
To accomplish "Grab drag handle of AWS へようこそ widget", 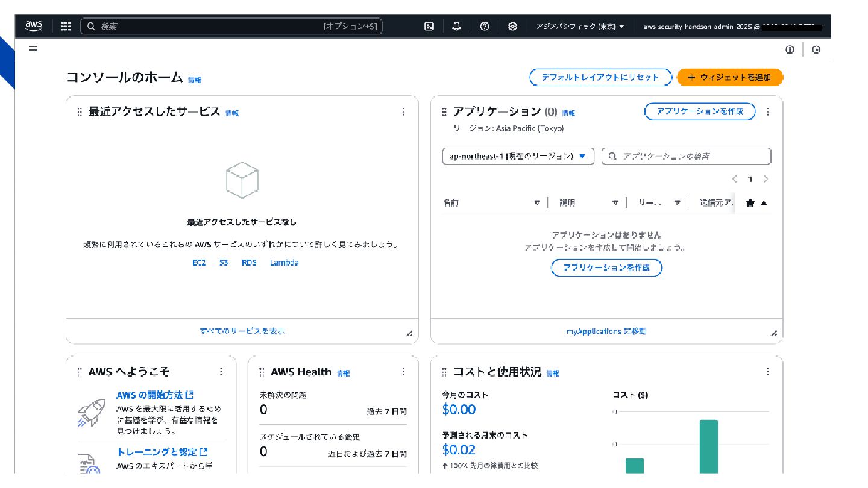I will click(80, 372).
